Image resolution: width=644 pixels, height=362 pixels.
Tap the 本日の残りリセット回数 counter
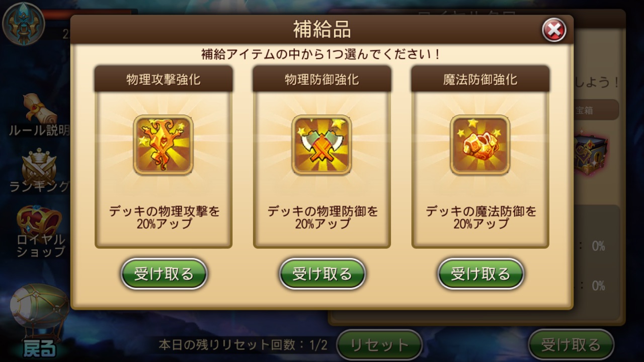tap(243, 345)
